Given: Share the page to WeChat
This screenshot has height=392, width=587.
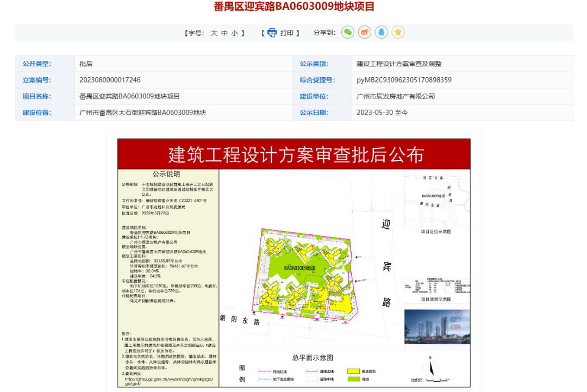Looking at the screenshot, I should click(347, 33).
